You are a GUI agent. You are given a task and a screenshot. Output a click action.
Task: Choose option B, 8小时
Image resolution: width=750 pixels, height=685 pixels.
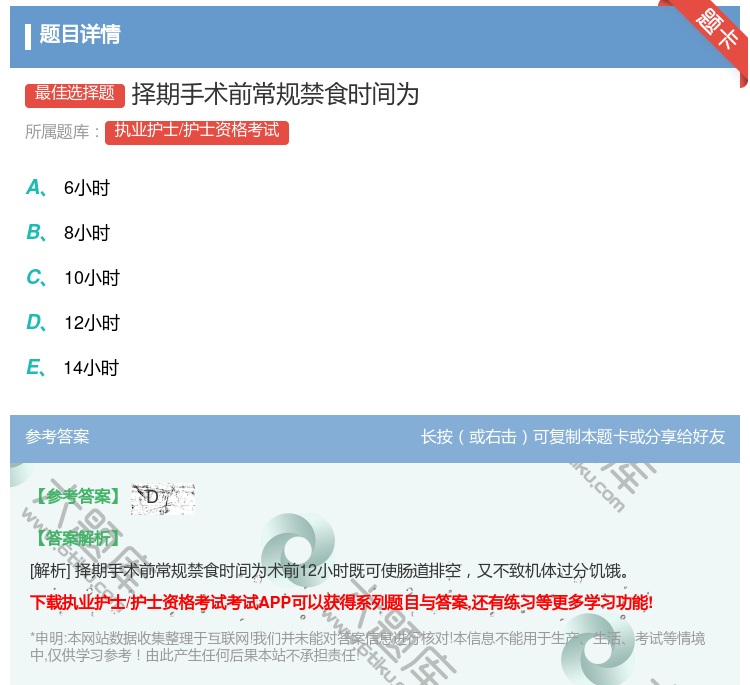coord(68,232)
